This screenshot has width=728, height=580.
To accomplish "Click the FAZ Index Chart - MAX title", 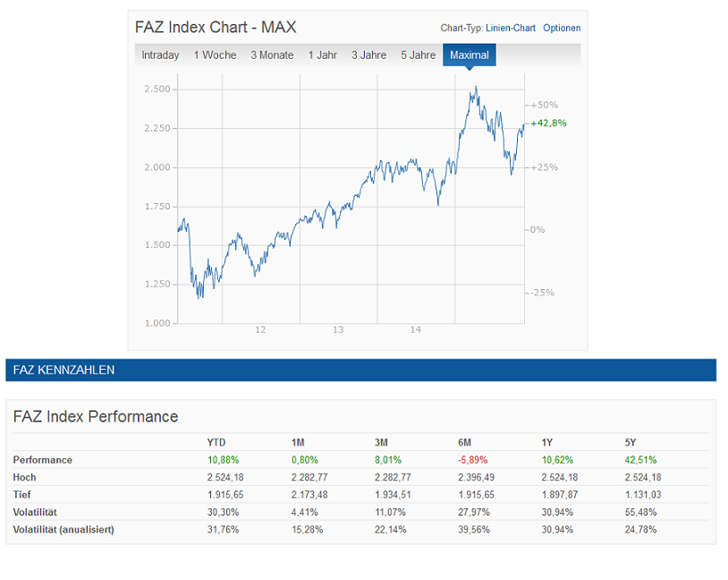I will click(x=216, y=27).
